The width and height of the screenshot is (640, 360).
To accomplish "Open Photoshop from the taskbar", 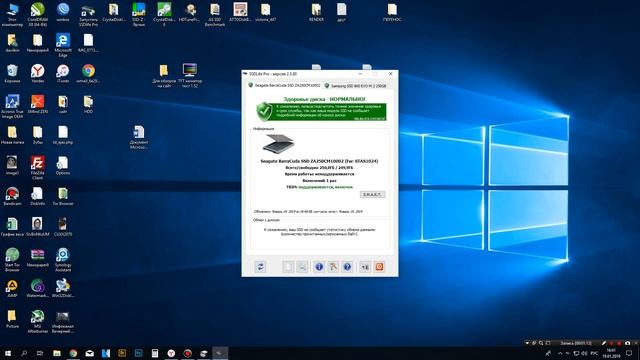I will 138,353.
